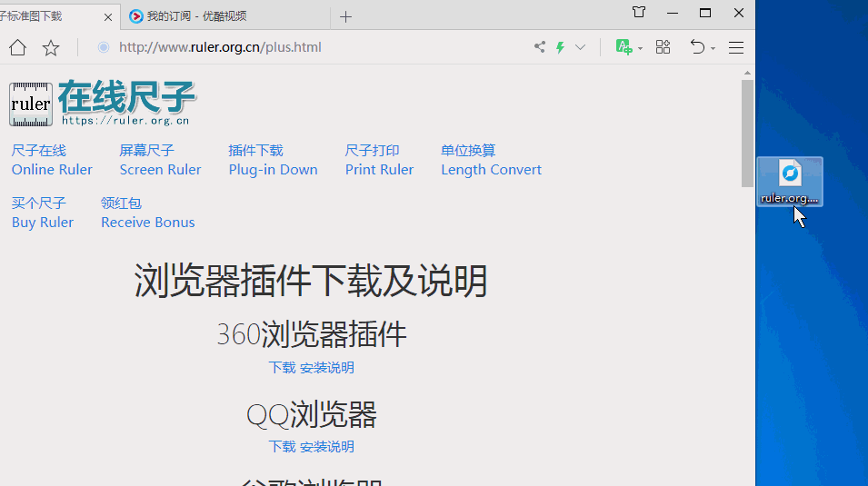Click the site info icon before the URL
The width and height of the screenshot is (868, 486).
click(x=104, y=47)
